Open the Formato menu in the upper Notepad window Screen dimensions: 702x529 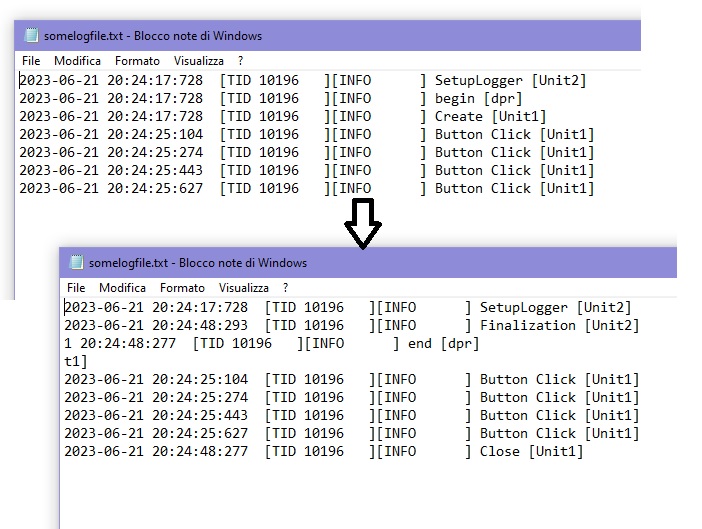coord(137,61)
